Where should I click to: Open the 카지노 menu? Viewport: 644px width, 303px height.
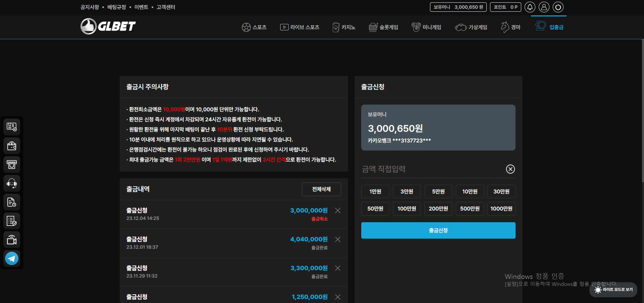tap(344, 27)
